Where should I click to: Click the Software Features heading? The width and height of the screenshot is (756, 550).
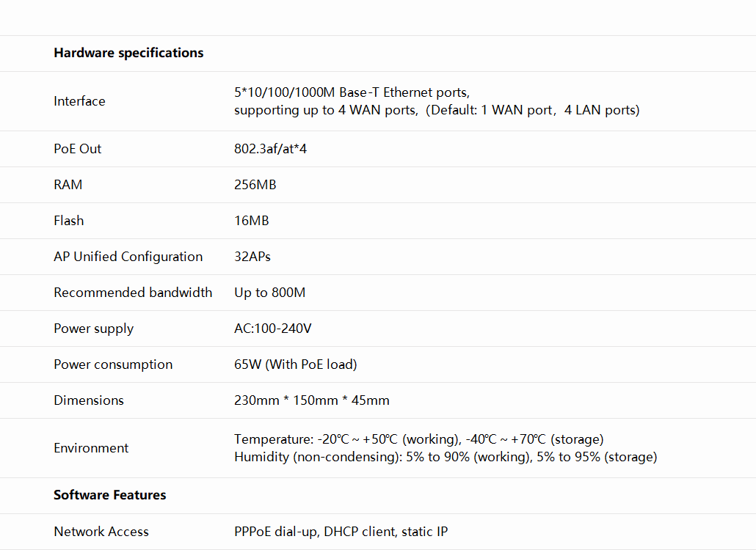(109, 495)
